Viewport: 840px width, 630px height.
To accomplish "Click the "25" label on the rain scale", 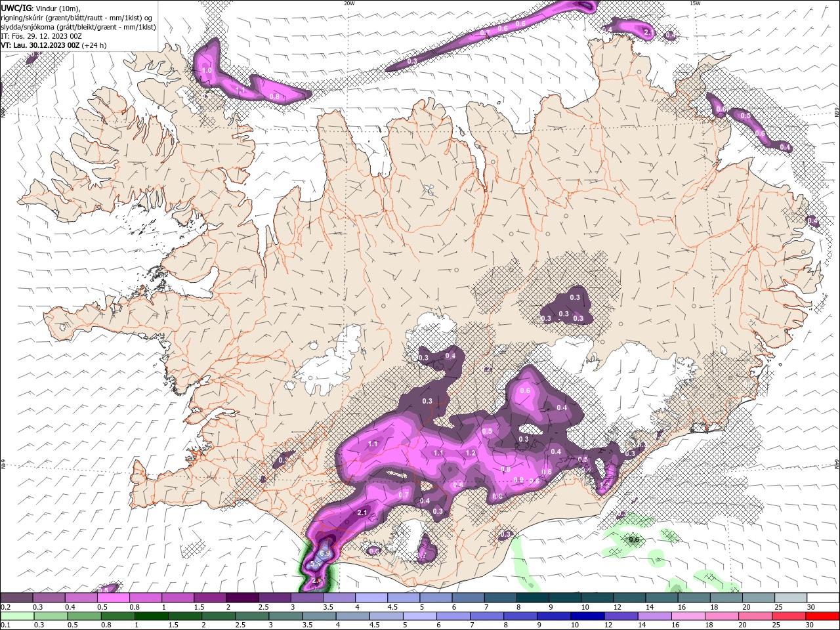I will pyautogui.click(x=776, y=625).
